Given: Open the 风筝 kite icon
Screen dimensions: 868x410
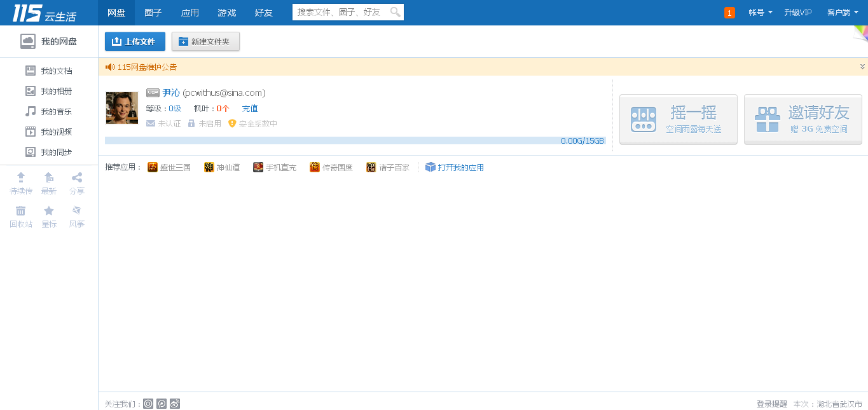Looking at the screenshot, I should [x=77, y=217].
